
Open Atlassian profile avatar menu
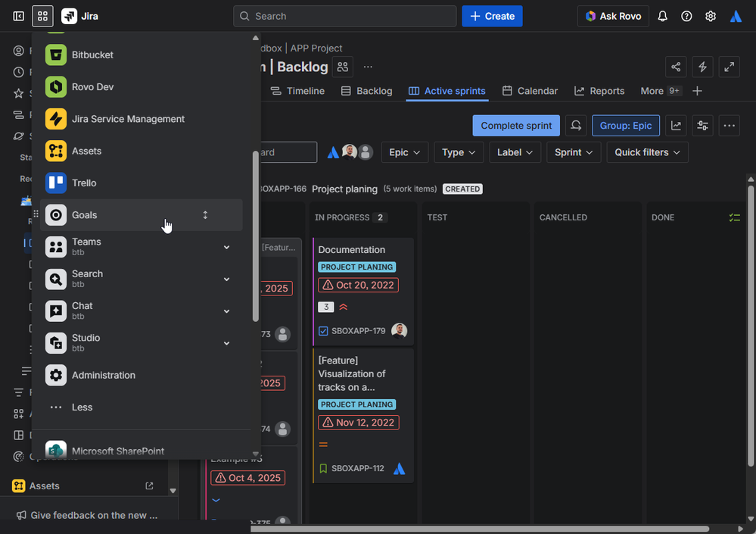point(736,17)
